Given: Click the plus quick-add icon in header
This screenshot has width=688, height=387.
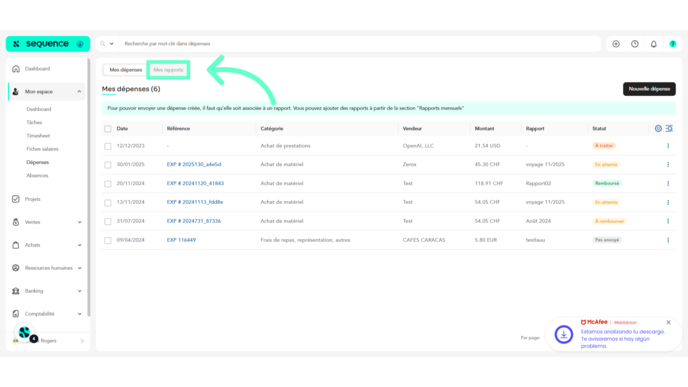Looking at the screenshot, I should [x=616, y=44].
